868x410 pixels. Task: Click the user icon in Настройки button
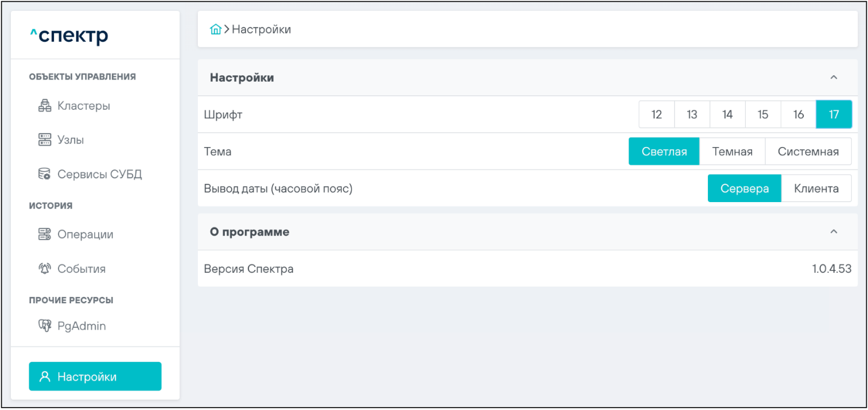point(45,377)
